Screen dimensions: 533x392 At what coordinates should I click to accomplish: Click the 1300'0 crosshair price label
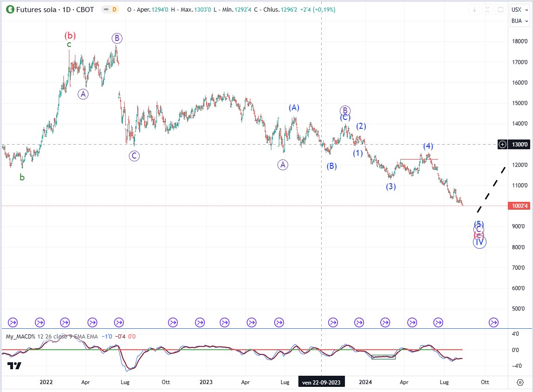(519, 144)
